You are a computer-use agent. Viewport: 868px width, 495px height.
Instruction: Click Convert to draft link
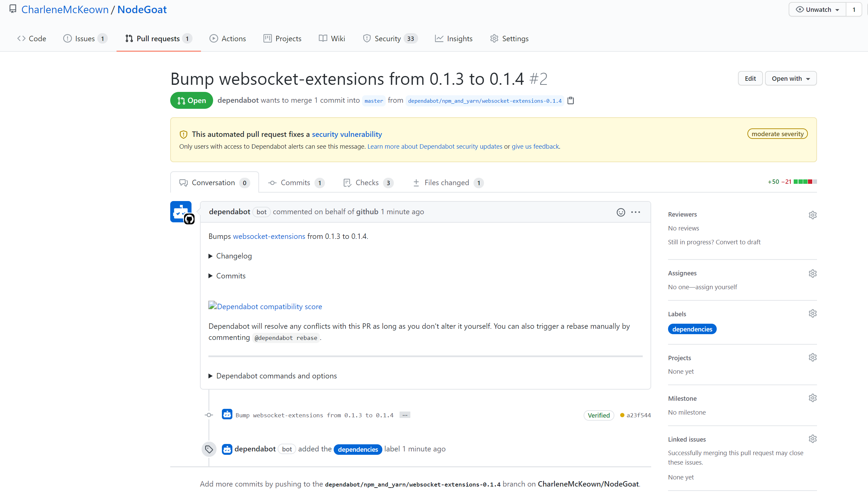click(738, 242)
